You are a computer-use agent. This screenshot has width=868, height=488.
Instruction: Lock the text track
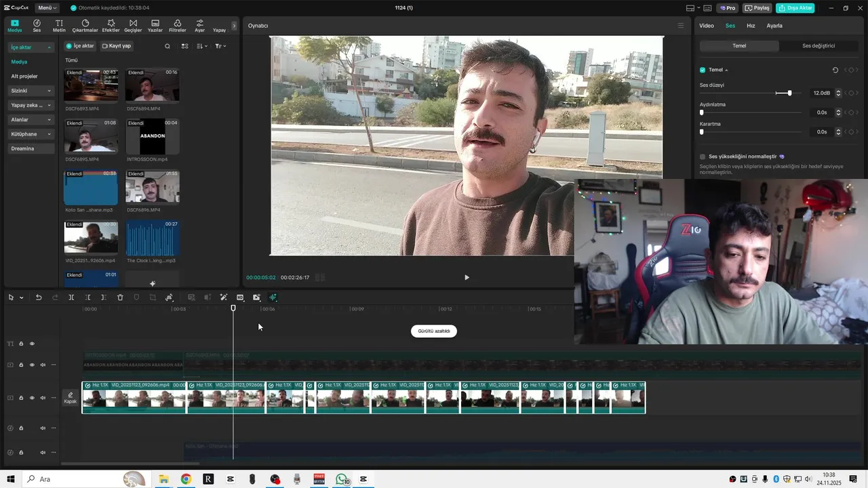click(x=21, y=344)
